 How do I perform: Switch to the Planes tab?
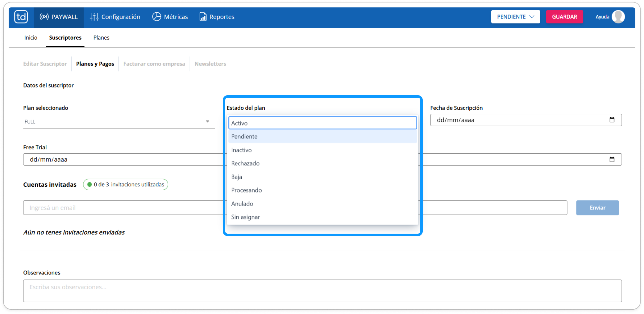click(101, 37)
